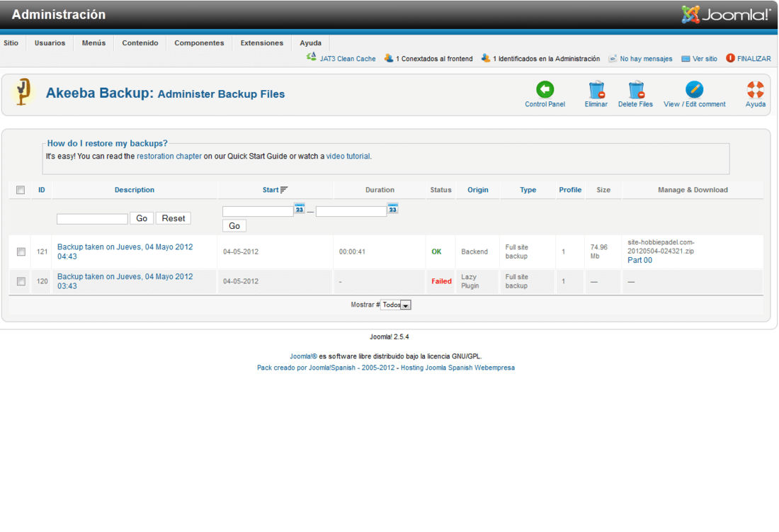Click the Joomla!® footer link
Viewport: 779px width, 532px height.
[304, 356]
